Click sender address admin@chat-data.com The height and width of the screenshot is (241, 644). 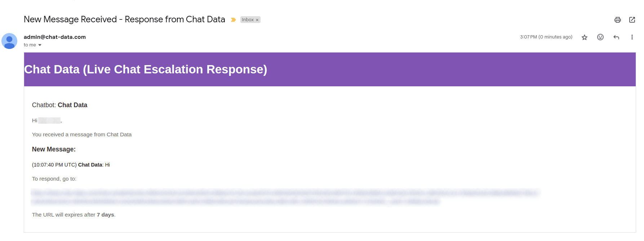tap(55, 37)
